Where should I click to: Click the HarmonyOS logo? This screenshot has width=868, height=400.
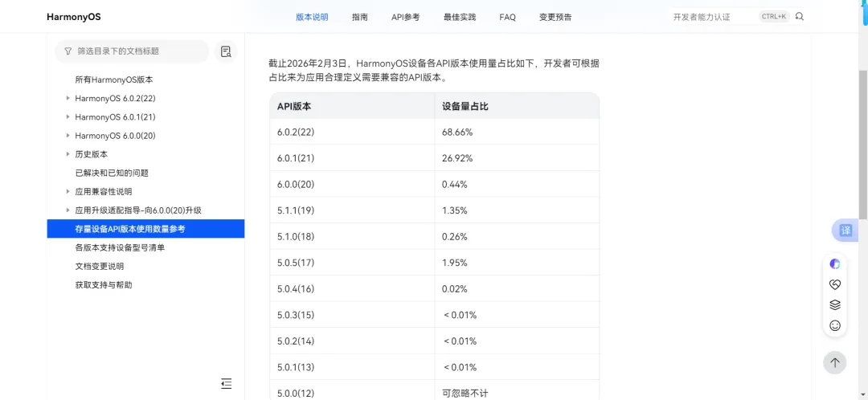tap(74, 17)
